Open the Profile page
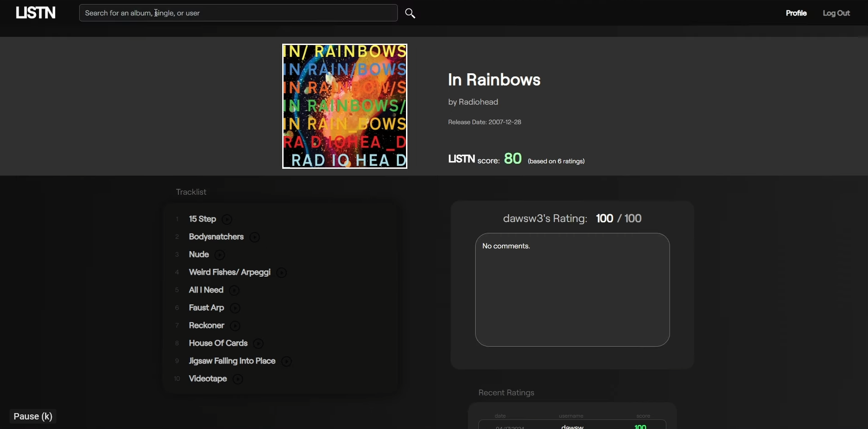This screenshot has height=429, width=868. click(x=796, y=13)
